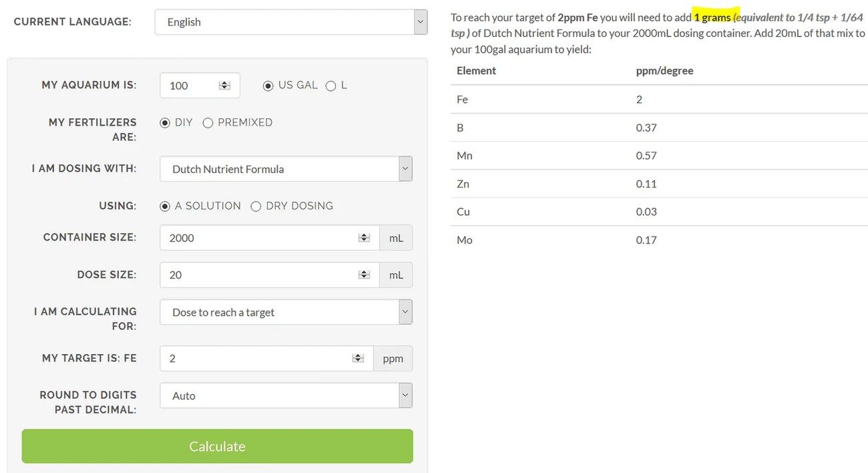Viewport: 868px width, 473px height.
Task: Click the CURRENT LANGUAGE label
Action: (x=73, y=22)
